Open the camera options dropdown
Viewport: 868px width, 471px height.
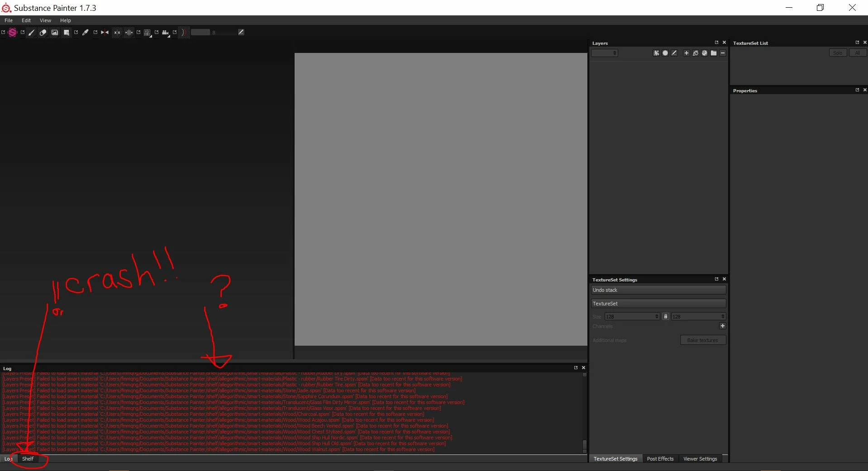(166, 33)
